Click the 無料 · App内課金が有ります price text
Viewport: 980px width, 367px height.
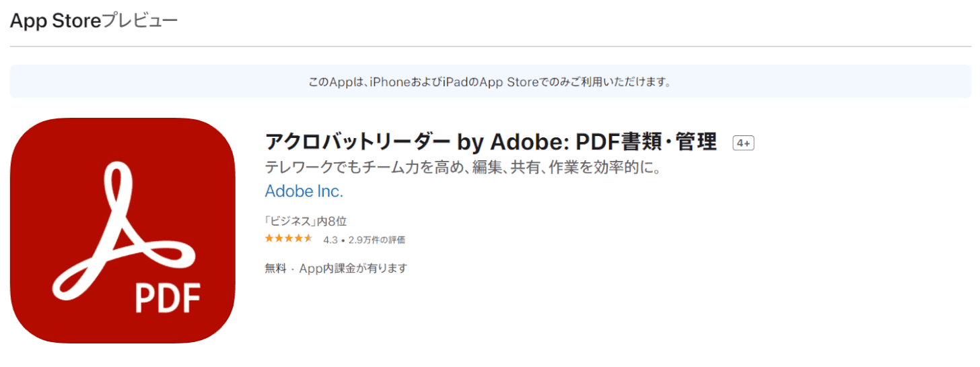point(336,268)
